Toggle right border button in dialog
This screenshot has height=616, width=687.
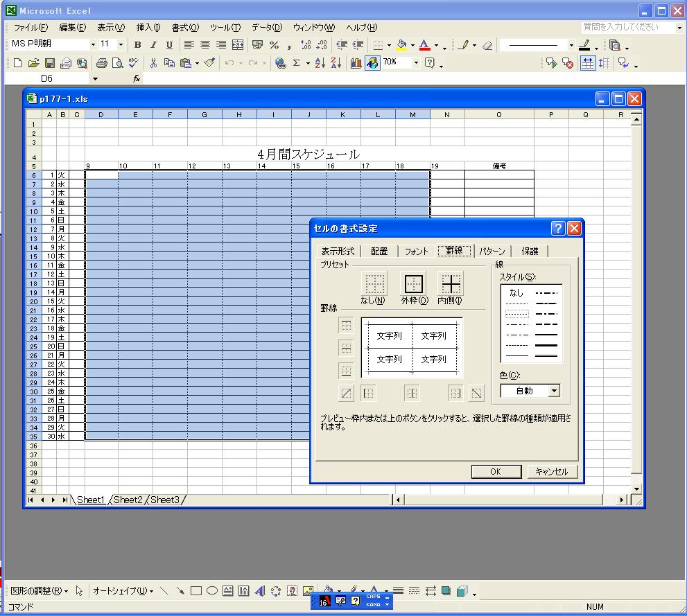click(x=455, y=393)
